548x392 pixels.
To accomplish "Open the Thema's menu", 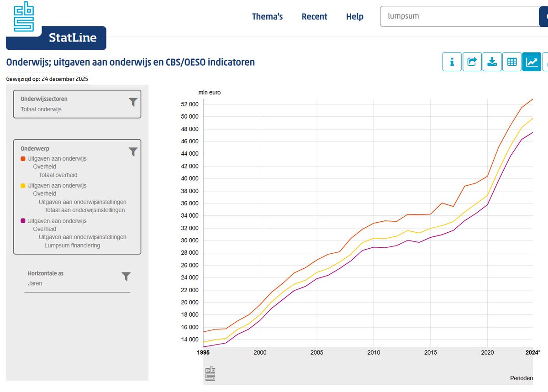I will coord(267,17).
